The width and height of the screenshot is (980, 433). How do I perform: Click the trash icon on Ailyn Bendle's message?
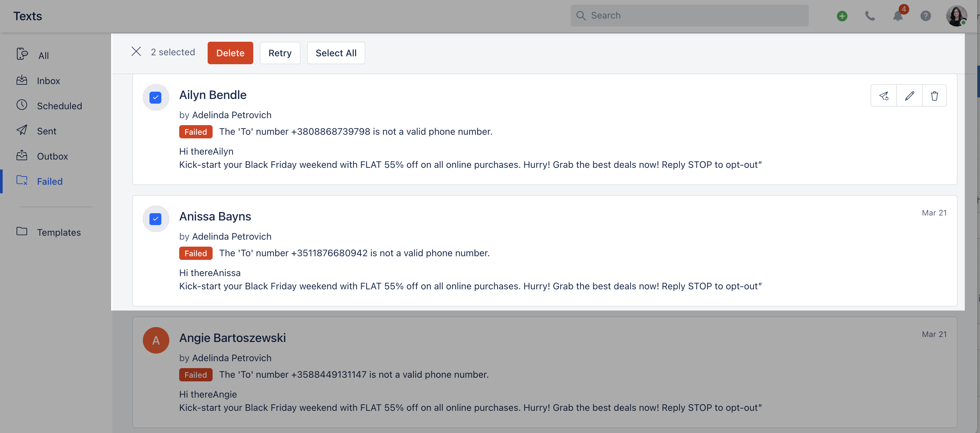[x=934, y=96]
